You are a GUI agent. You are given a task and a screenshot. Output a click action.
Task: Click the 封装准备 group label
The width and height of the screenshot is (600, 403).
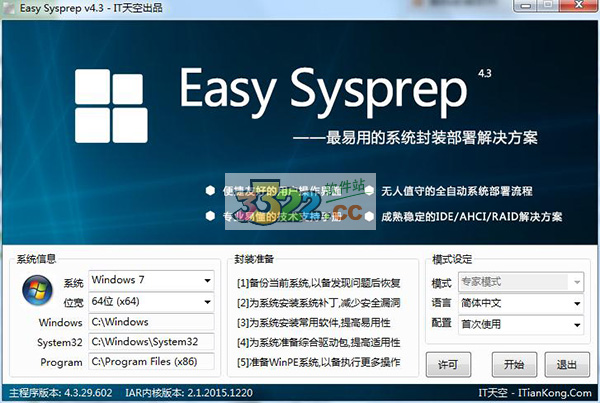point(254,259)
